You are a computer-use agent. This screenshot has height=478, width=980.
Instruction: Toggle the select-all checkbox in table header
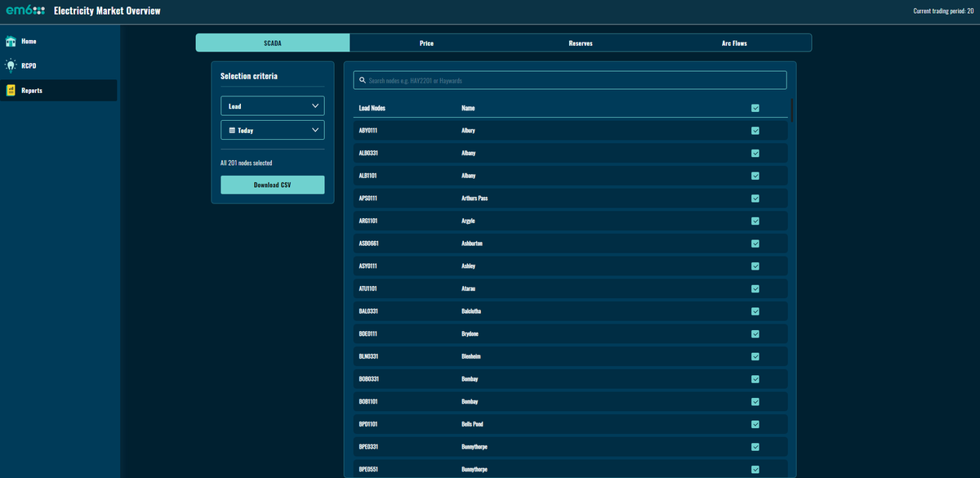(755, 108)
